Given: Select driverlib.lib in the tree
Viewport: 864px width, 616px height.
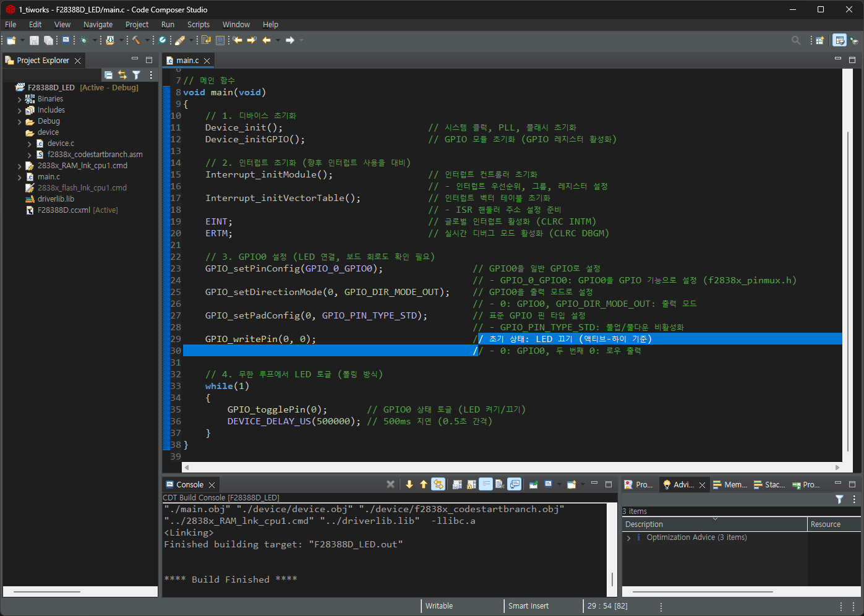Looking at the screenshot, I should 49,199.
